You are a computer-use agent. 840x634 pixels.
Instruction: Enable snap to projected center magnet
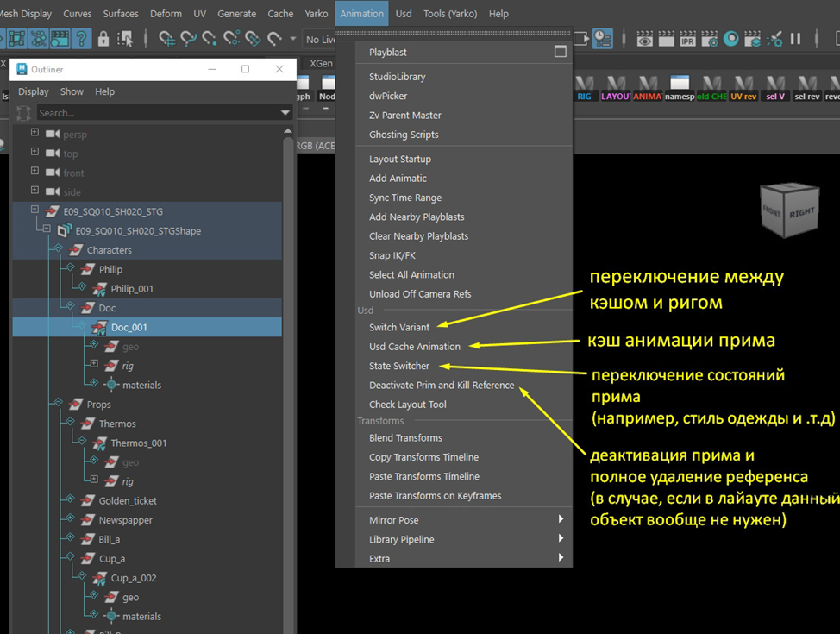coord(231,39)
